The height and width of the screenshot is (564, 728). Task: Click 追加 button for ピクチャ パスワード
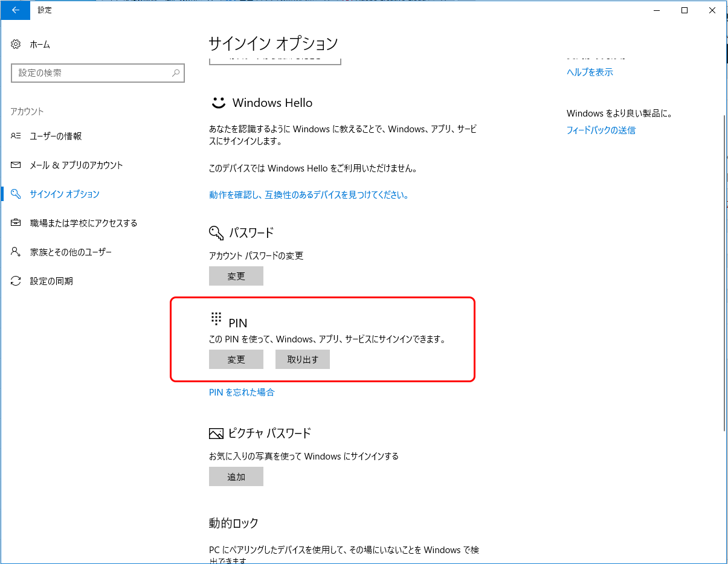point(236,476)
